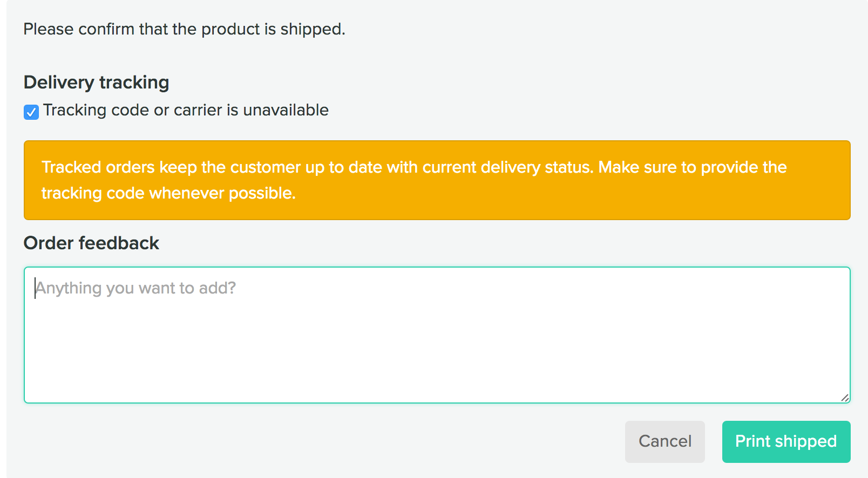This screenshot has height=478, width=868.
Task: Click the word 'tracking' in Delivery heading
Action: pos(134,83)
